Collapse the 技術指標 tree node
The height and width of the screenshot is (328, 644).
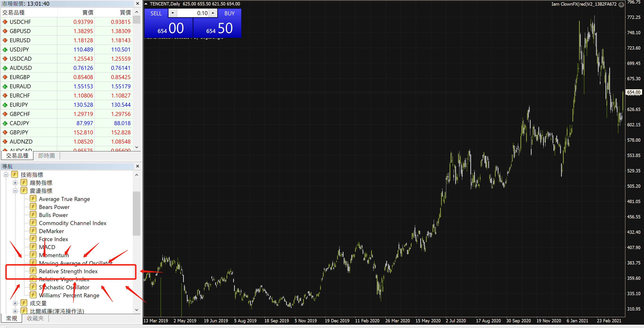pos(6,175)
